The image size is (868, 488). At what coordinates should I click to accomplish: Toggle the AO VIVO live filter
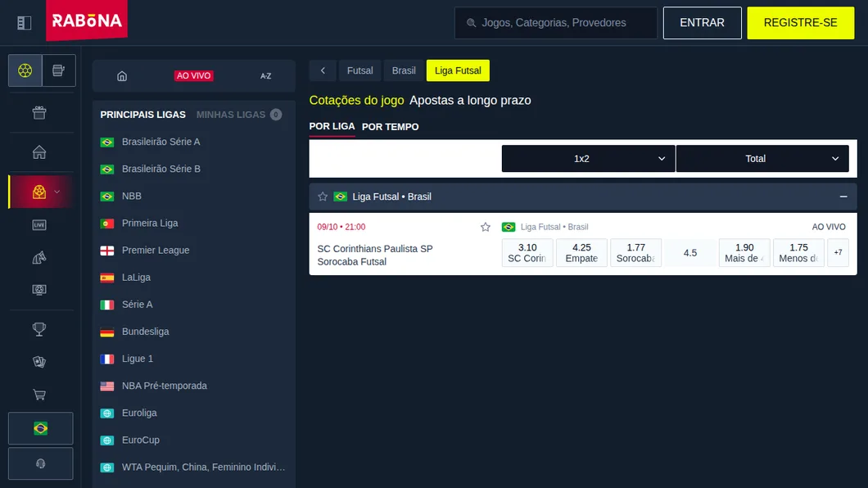tap(194, 76)
